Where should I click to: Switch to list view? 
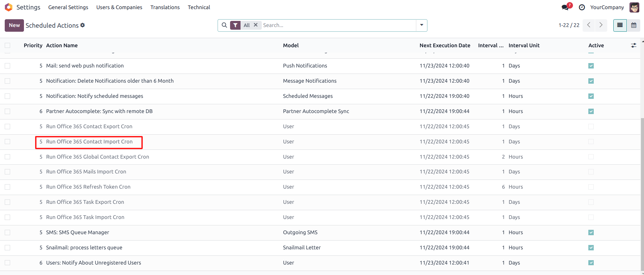620,25
